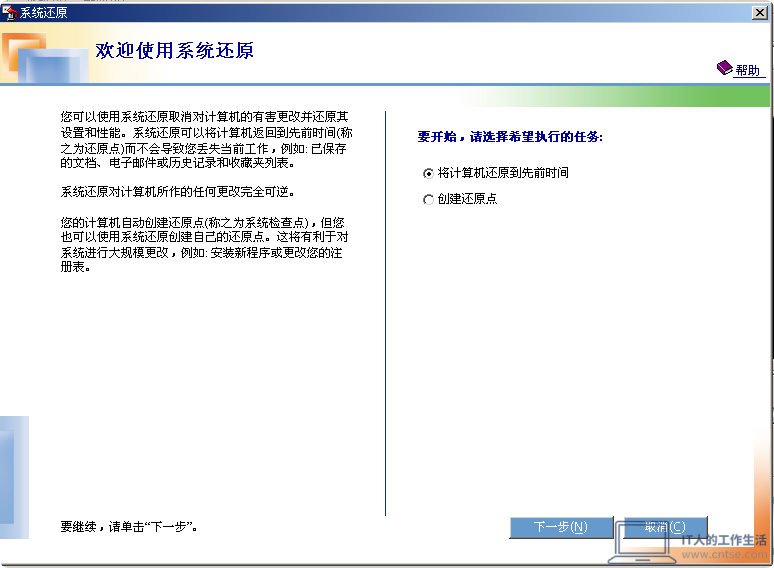The height and width of the screenshot is (568, 774).
Task: Click the purple help book icon
Action: tap(725, 68)
